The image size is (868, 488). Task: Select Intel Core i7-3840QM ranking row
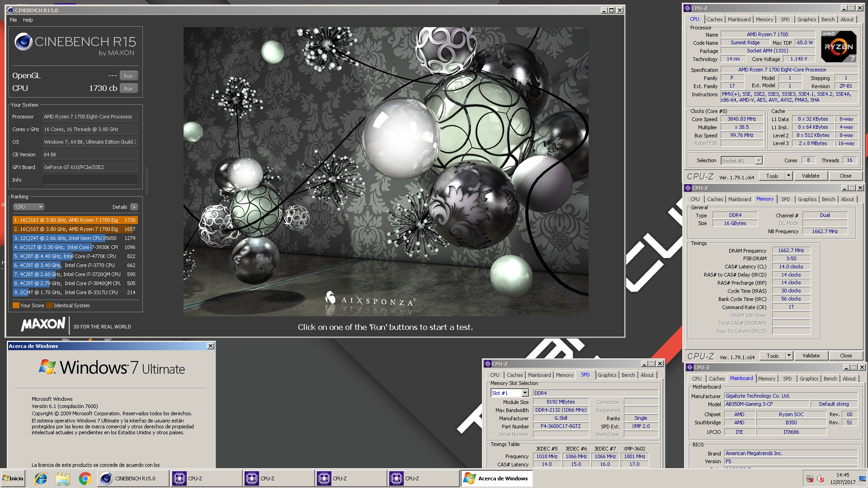point(75,283)
